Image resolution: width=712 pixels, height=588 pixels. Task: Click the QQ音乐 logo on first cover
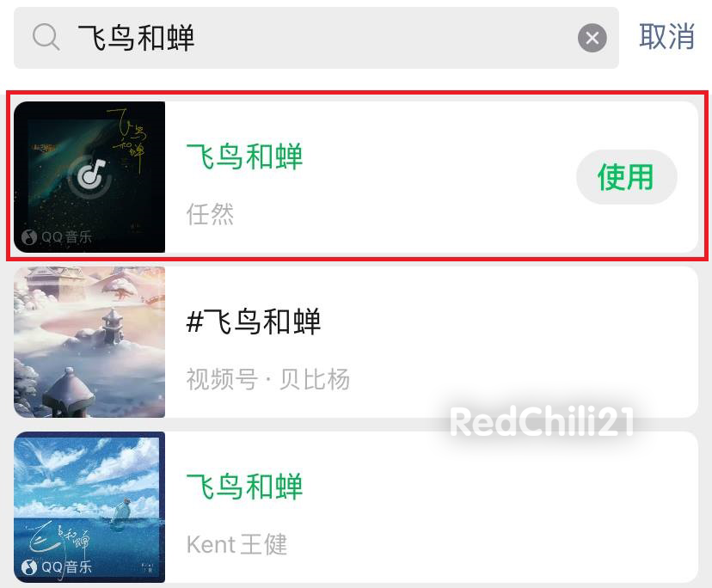[57, 237]
